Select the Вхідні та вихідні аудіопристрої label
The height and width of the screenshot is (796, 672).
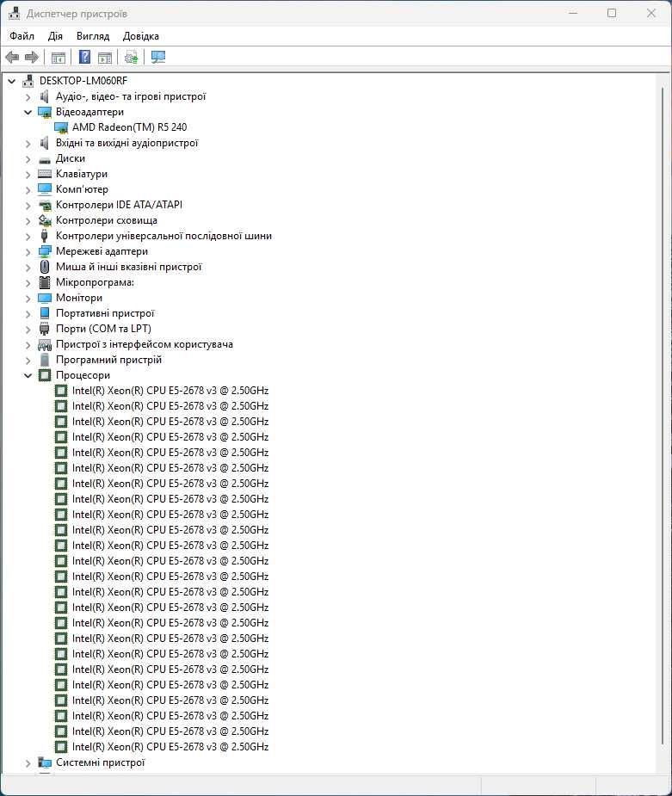coord(126,143)
